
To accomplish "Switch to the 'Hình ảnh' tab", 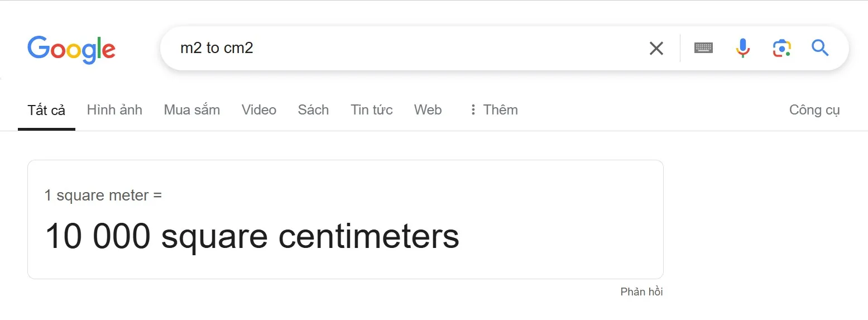I will coord(114,110).
